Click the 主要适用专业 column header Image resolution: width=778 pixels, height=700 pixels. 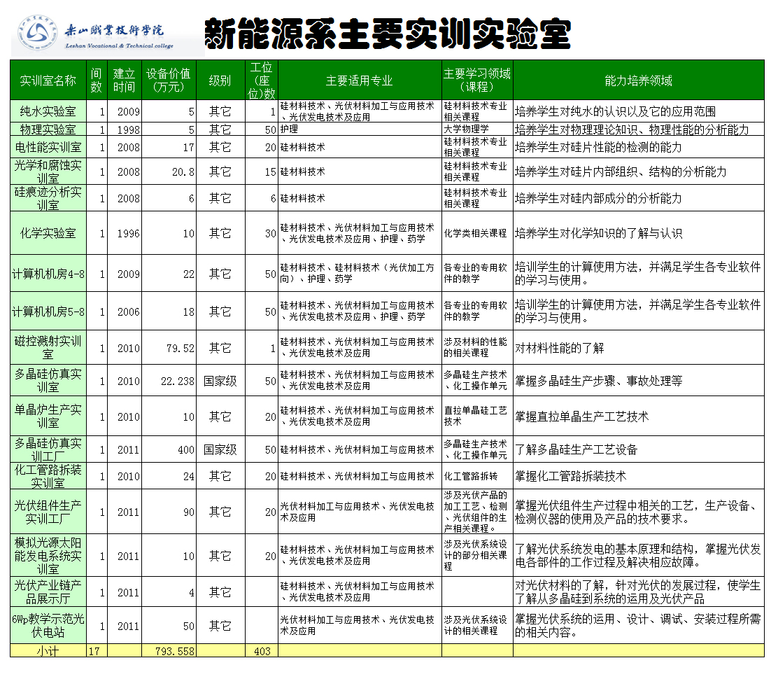[359, 80]
